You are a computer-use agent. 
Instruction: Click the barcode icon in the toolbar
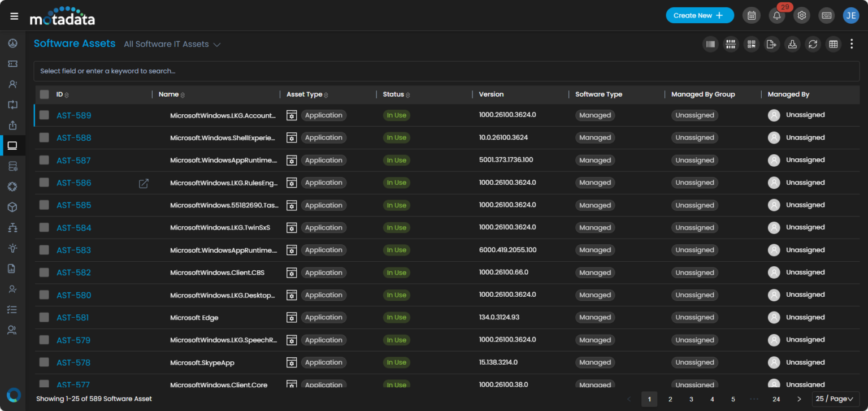[x=710, y=44]
